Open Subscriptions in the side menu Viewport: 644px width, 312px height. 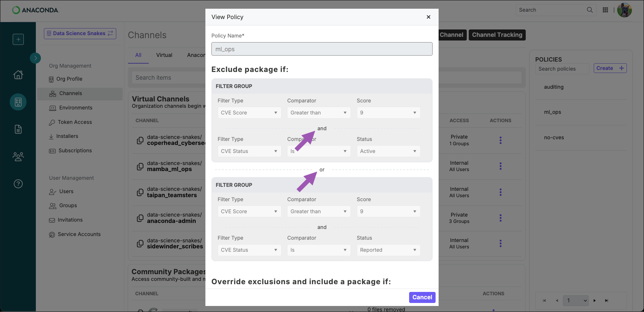click(x=70, y=151)
